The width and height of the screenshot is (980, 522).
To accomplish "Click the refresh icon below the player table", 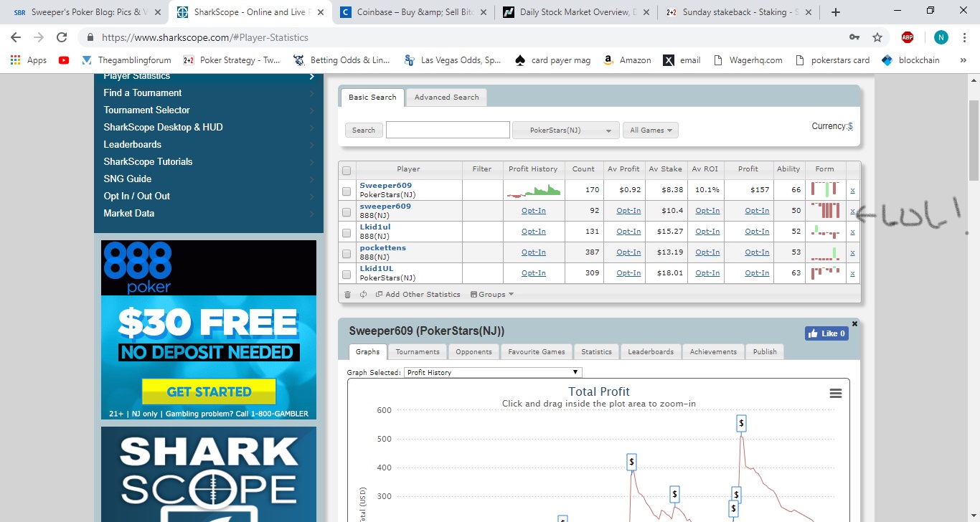I will 364,294.
